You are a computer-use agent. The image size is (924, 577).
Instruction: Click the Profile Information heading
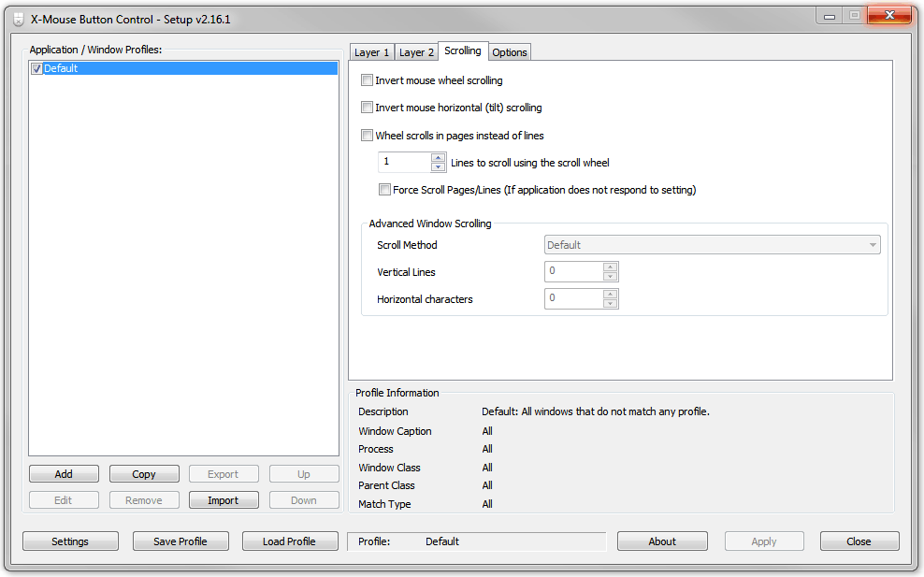click(x=397, y=393)
